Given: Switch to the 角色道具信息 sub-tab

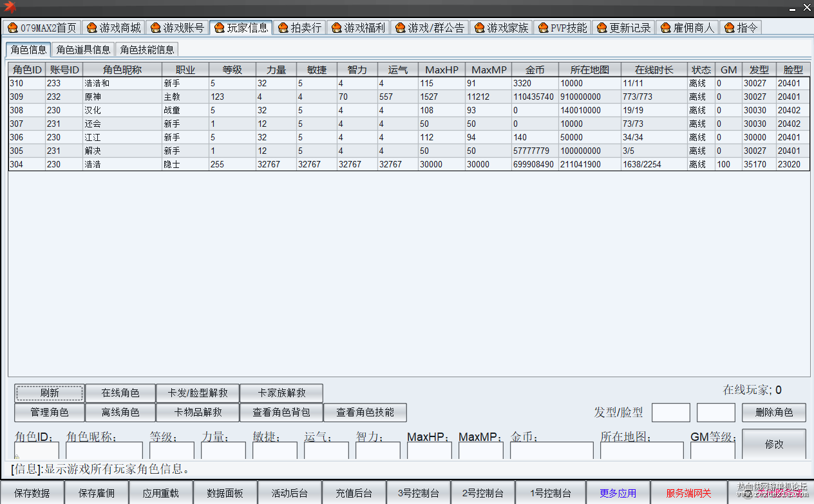Looking at the screenshot, I should click(83, 50).
